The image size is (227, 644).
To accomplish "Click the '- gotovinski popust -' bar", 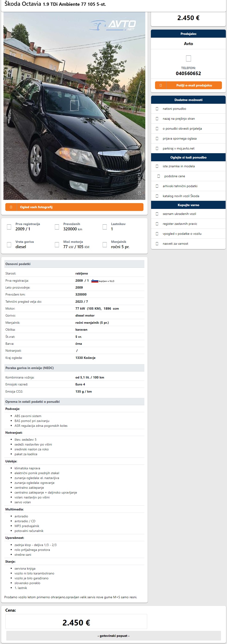I will click(x=113, y=636).
